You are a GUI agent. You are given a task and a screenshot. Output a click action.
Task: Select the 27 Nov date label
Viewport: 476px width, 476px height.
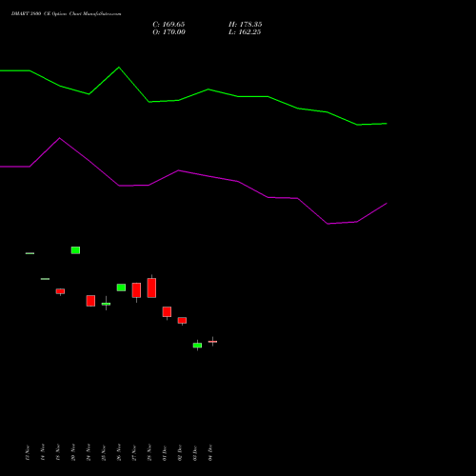[x=134, y=452]
